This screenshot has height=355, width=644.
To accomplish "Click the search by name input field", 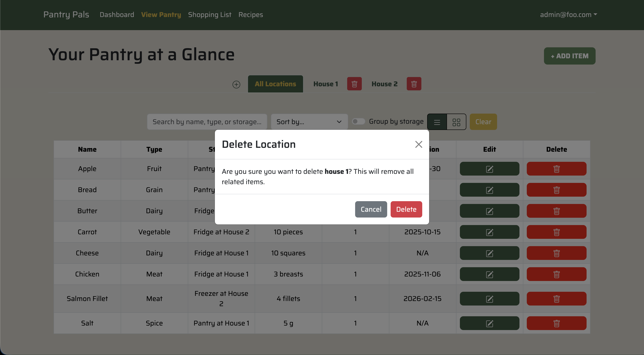I will (207, 122).
